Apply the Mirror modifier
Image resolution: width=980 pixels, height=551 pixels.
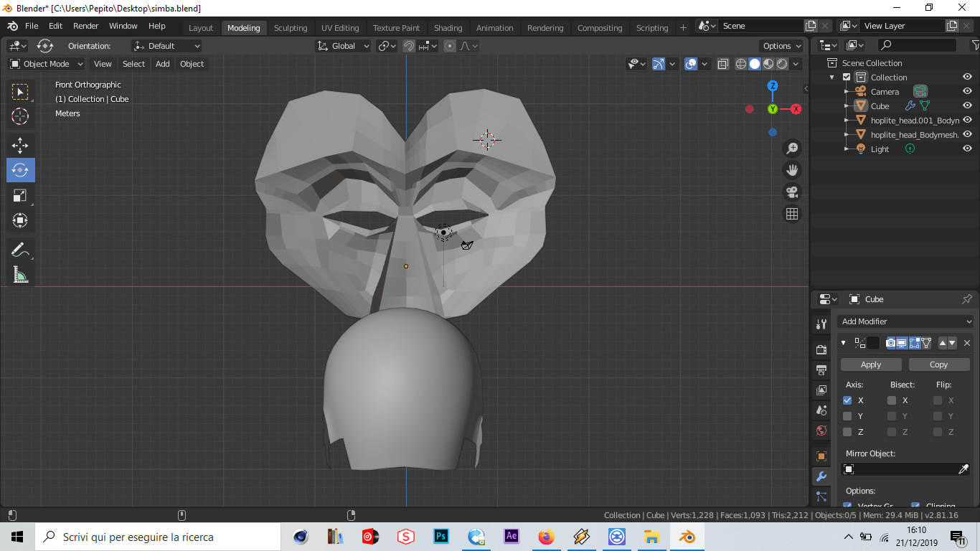point(871,364)
